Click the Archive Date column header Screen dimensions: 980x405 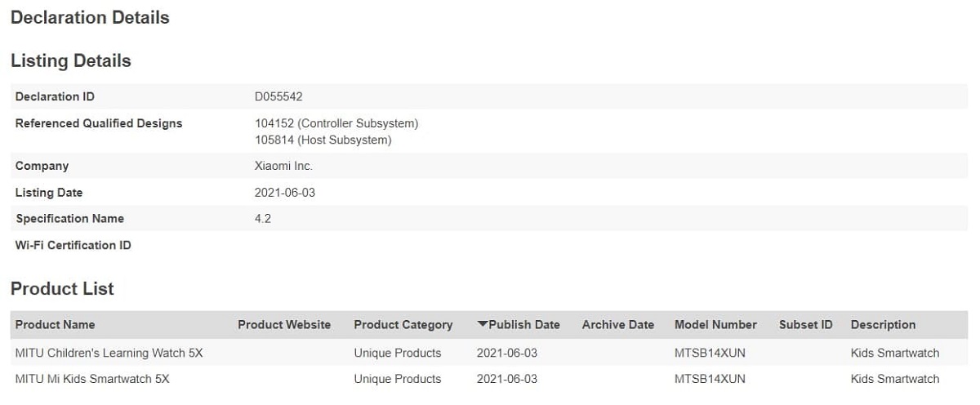coord(618,325)
